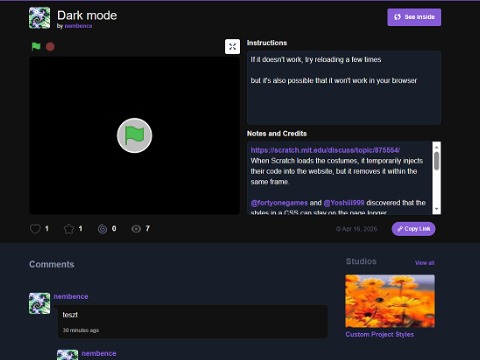Click the Apr 16, 2026 date
Viewport: 480px width, 360px height.
tap(356, 229)
